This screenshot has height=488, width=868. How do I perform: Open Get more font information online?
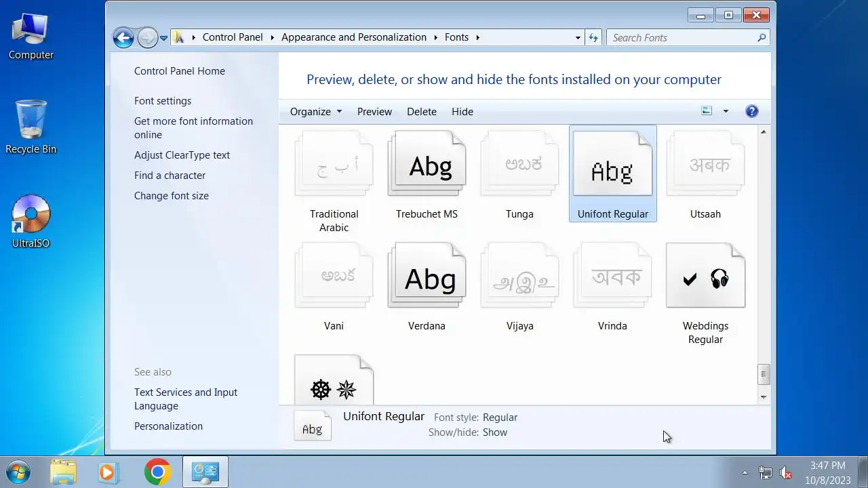click(x=193, y=128)
